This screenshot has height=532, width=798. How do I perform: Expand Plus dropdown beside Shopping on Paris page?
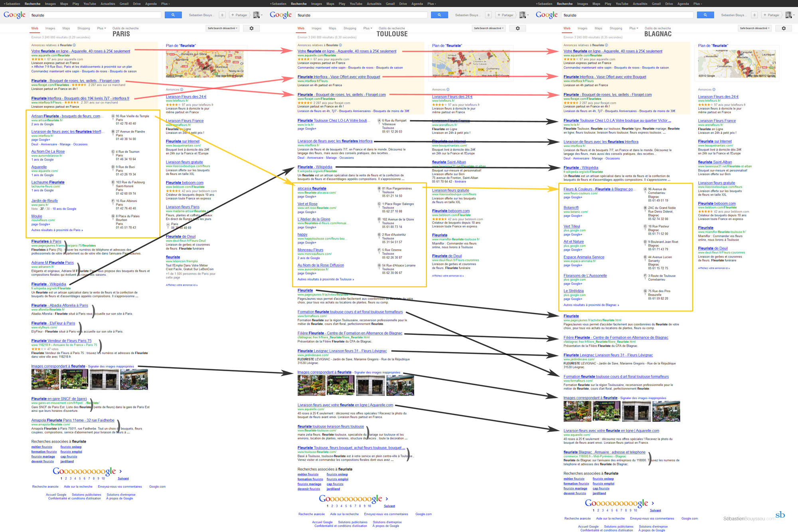tap(101, 28)
